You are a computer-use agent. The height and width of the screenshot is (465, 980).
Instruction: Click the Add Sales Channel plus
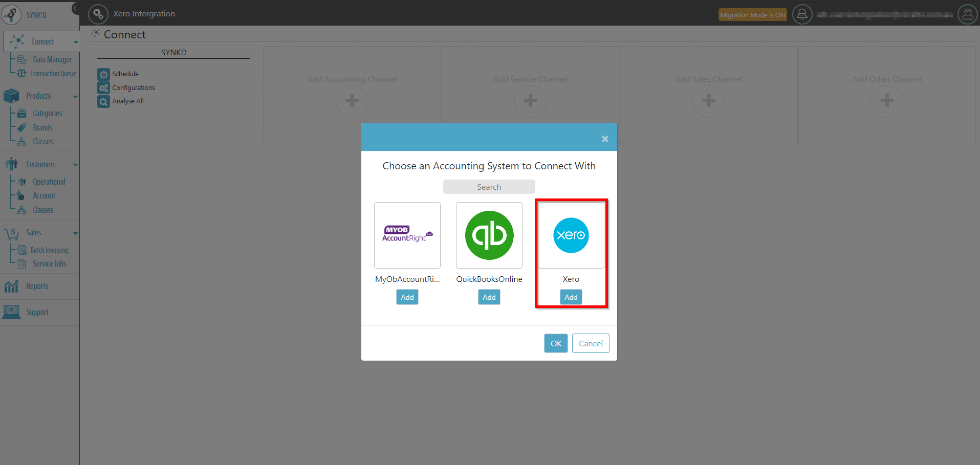click(x=709, y=101)
